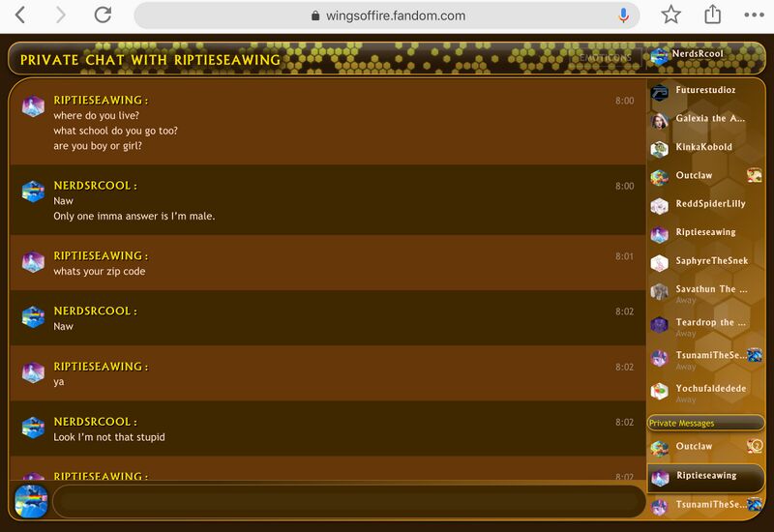Click the badge icon beside Outclaw
This screenshot has height=532, width=774.
pyautogui.click(x=754, y=175)
